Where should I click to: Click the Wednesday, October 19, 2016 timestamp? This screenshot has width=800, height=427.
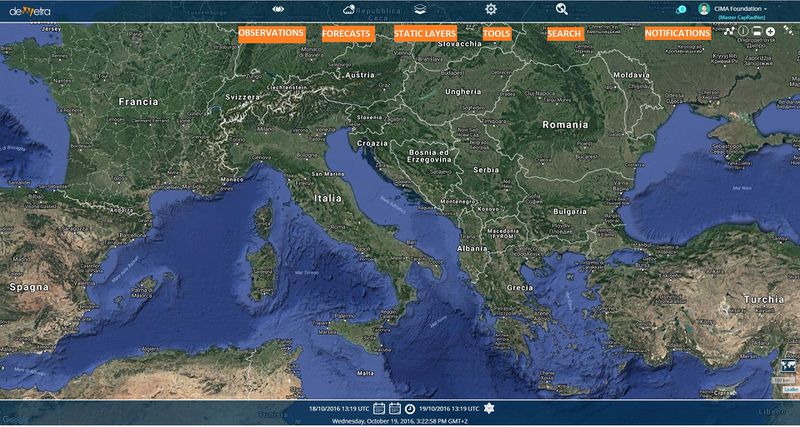click(x=399, y=421)
